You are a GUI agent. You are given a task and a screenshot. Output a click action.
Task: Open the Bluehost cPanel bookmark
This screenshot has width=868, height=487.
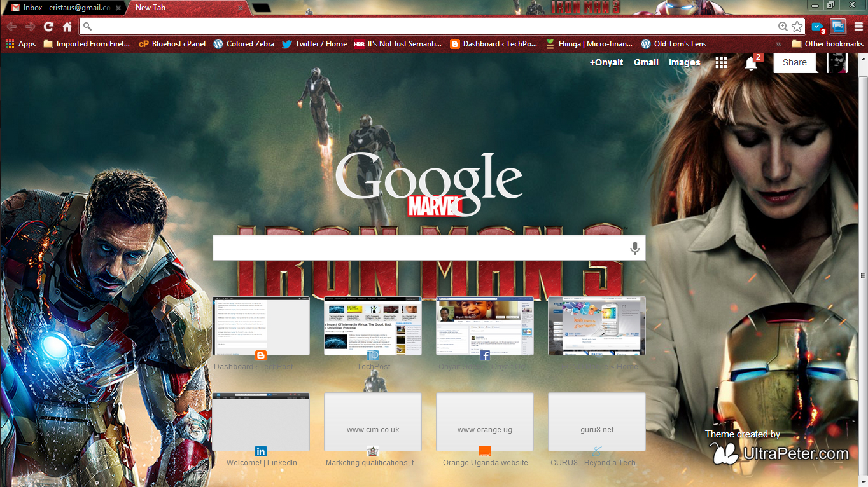click(x=172, y=44)
